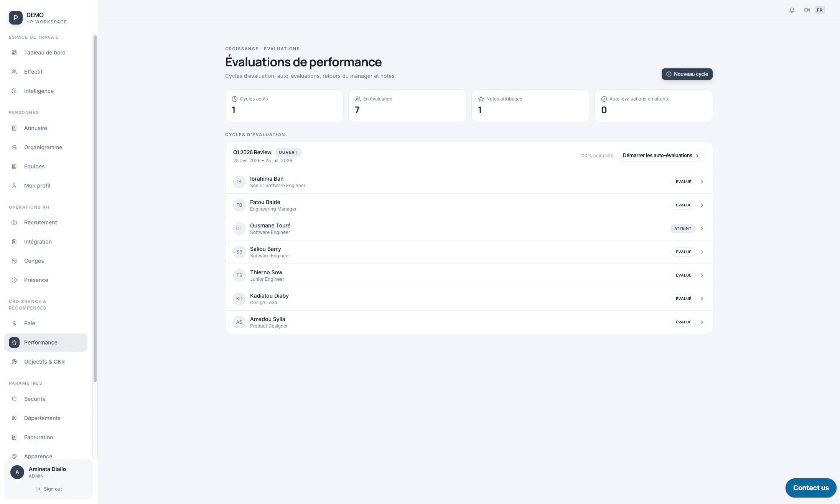Click the 100% complété text
The width and height of the screenshot is (840, 504).
coord(596,156)
